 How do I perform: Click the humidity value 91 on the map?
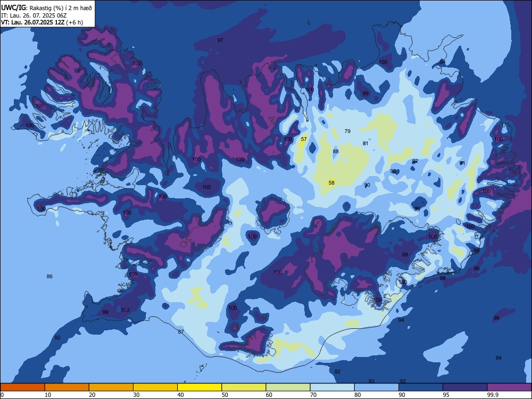(x=462, y=163)
